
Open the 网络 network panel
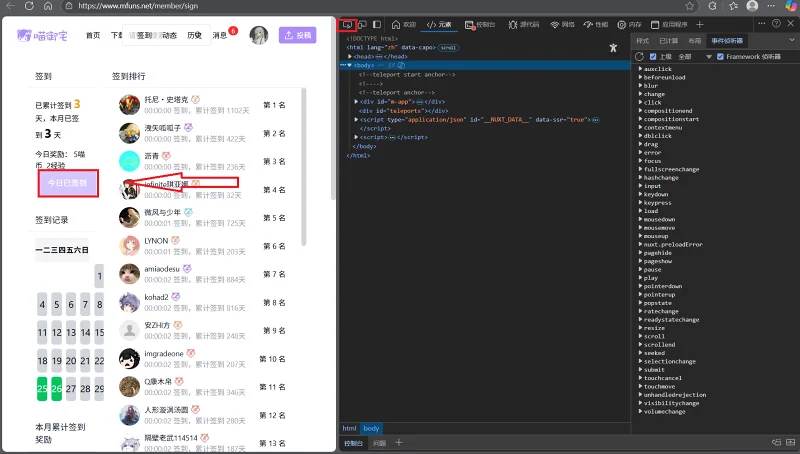click(x=562, y=24)
